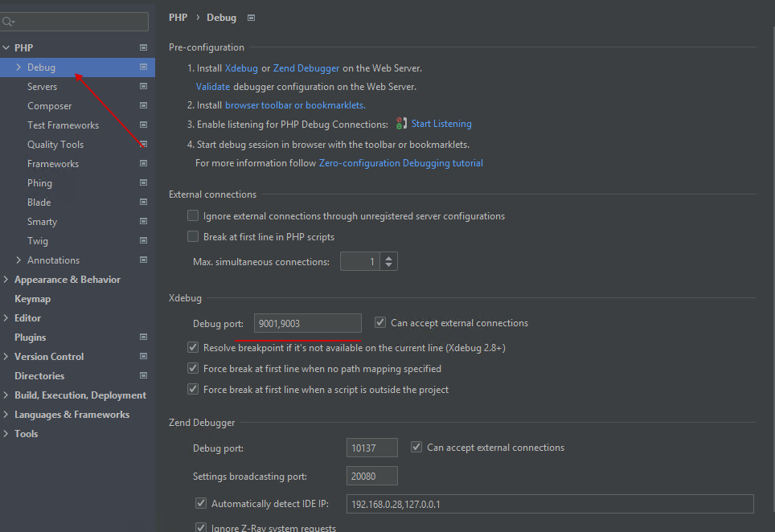Screen dimensions: 775x532
Task: Click the Validate debugger configuration link
Action: click(x=213, y=87)
